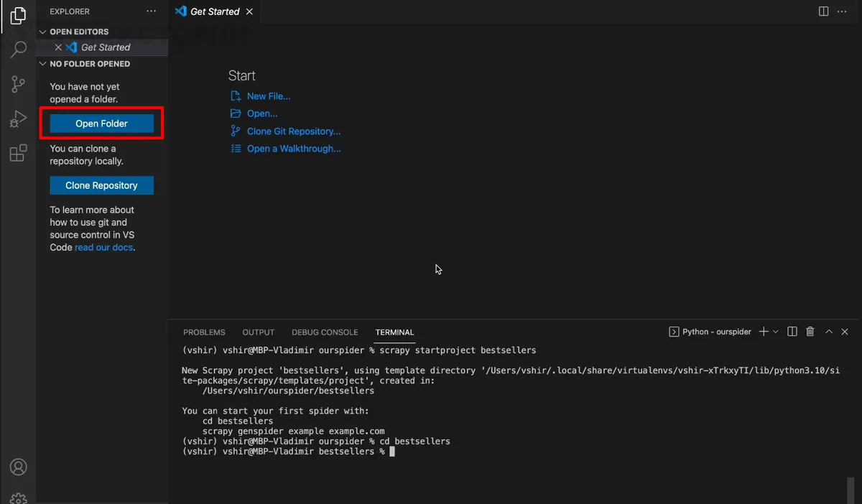Close the bottom panel
This screenshot has height=504, width=862.
(846, 332)
